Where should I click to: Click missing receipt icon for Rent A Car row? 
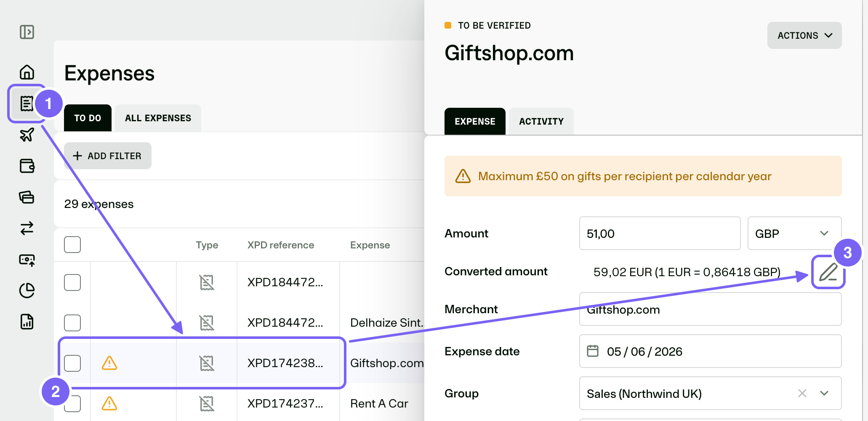(x=207, y=403)
